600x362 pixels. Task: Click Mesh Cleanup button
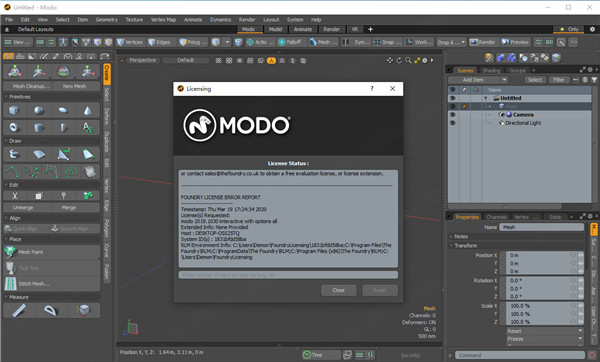pos(28,86)
